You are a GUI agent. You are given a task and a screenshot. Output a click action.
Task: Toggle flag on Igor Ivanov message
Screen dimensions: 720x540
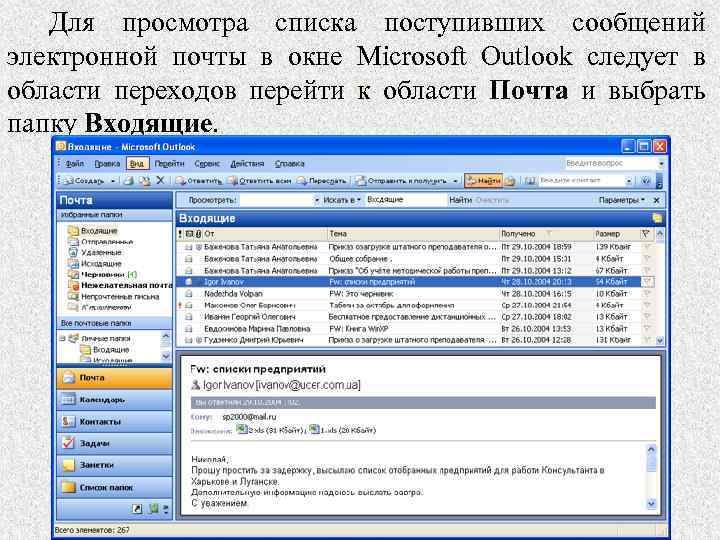[x=647, y=281]
